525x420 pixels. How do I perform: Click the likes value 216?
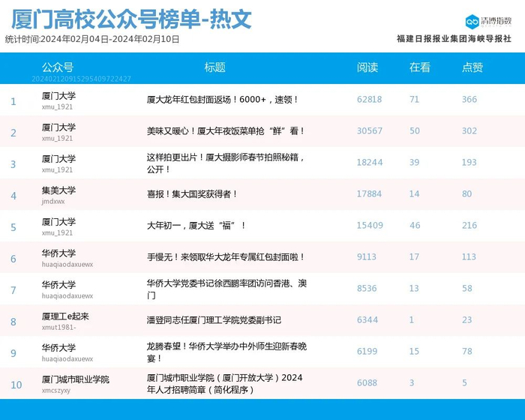[469, 226]
